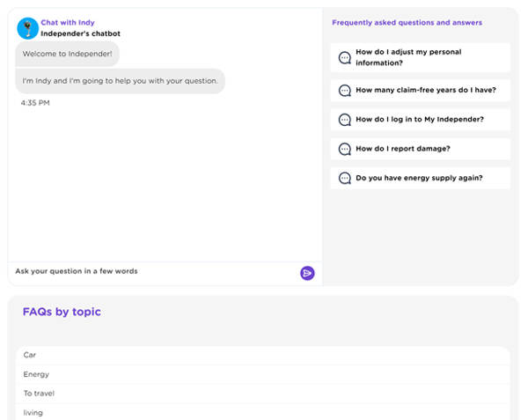Click the Indy chatbot avatar icon

click(x=27, y=28)
